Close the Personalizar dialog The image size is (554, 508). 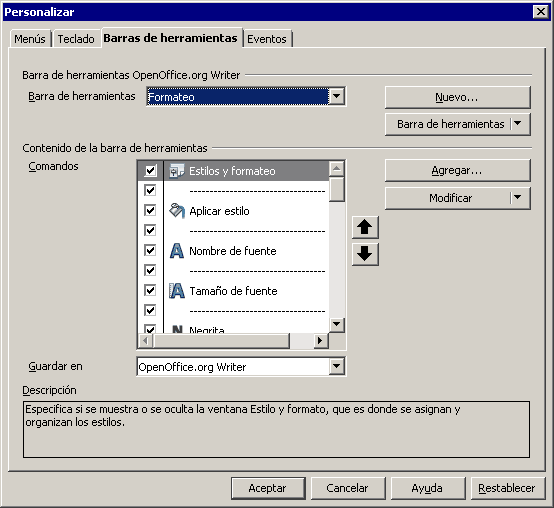click(x=541, y=12)
